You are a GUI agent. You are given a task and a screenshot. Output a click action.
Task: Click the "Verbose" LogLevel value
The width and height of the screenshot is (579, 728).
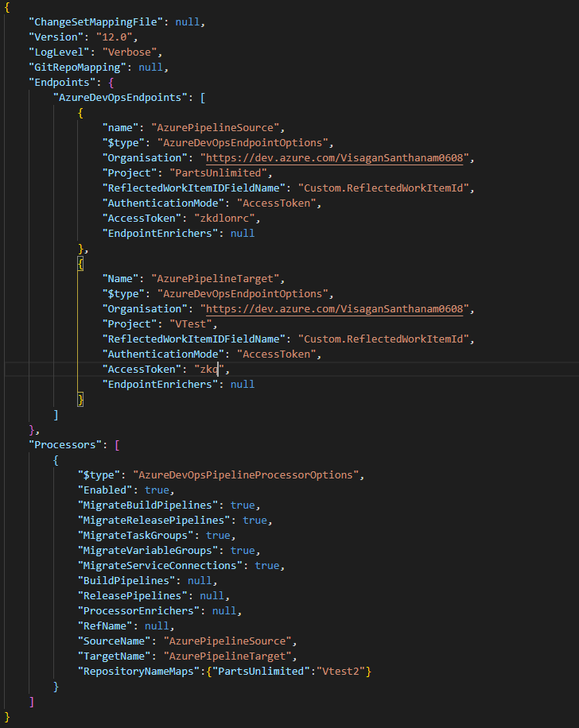coord(130,52)
